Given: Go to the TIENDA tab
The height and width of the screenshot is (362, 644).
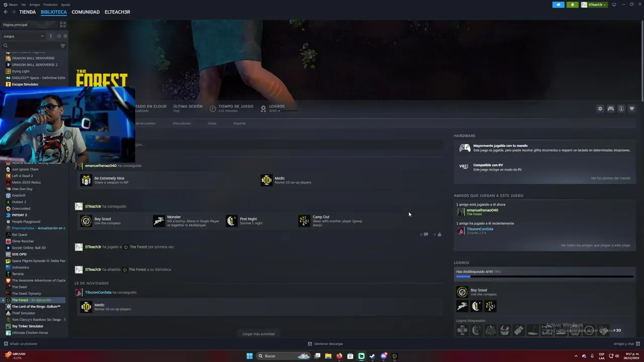Looking at the screenshot, I should pyautogui.click(x=28, y=12).
